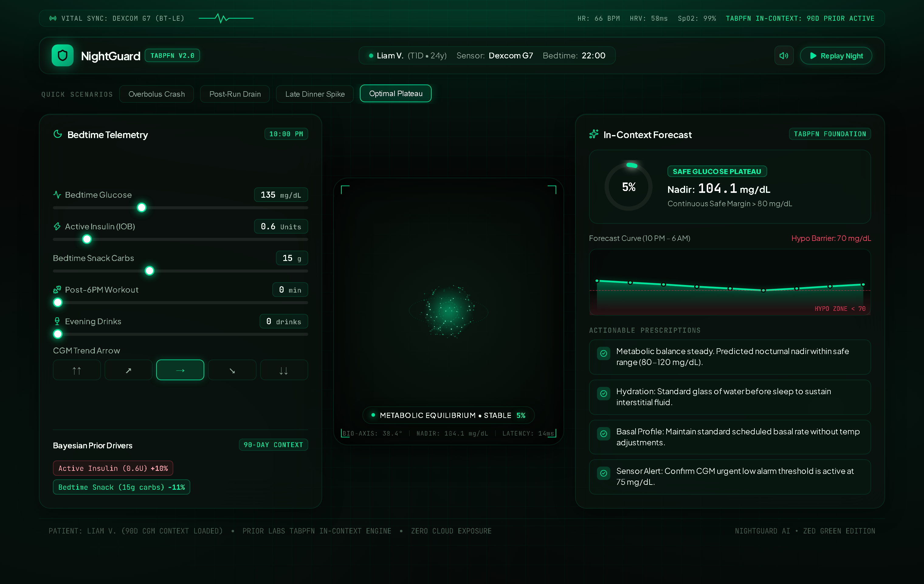Click the 90-DAY CONTEXT badge

click(x=273, y=445)
